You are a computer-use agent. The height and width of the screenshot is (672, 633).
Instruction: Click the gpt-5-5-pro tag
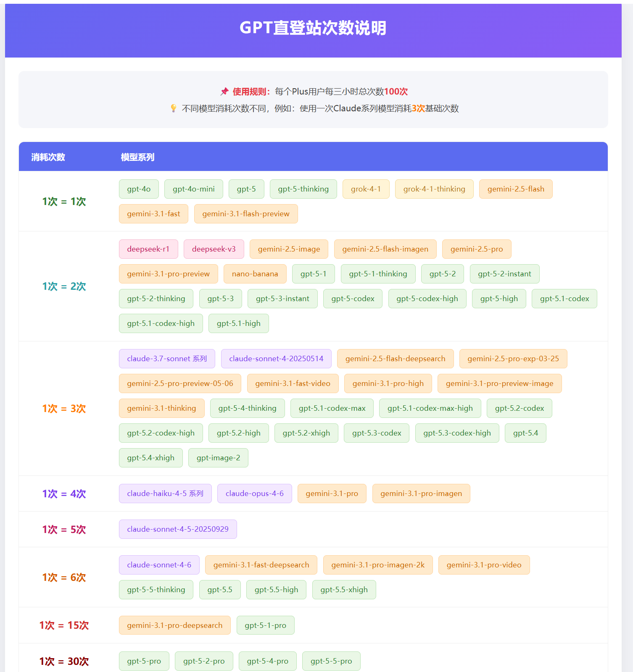click(331, 661)
